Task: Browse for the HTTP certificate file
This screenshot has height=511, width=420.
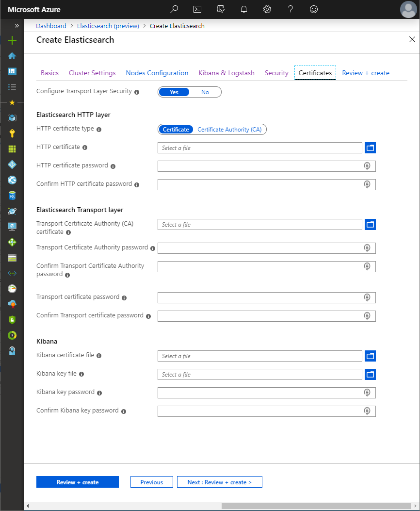Action: point(370,148)
